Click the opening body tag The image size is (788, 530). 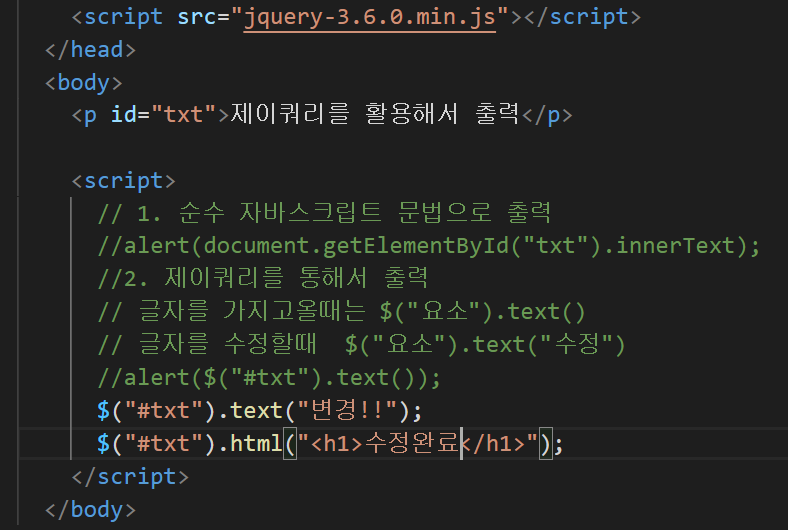pos(83,83)
